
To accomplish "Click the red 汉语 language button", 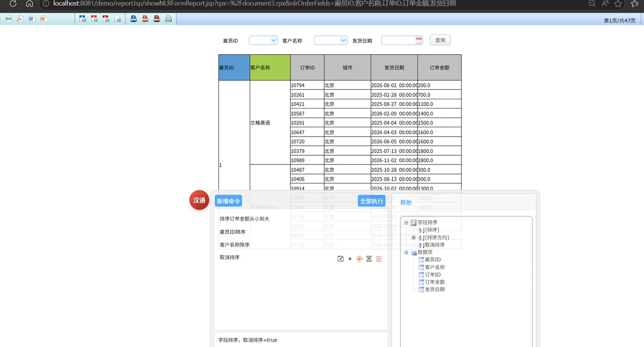I will pos(199,200).
